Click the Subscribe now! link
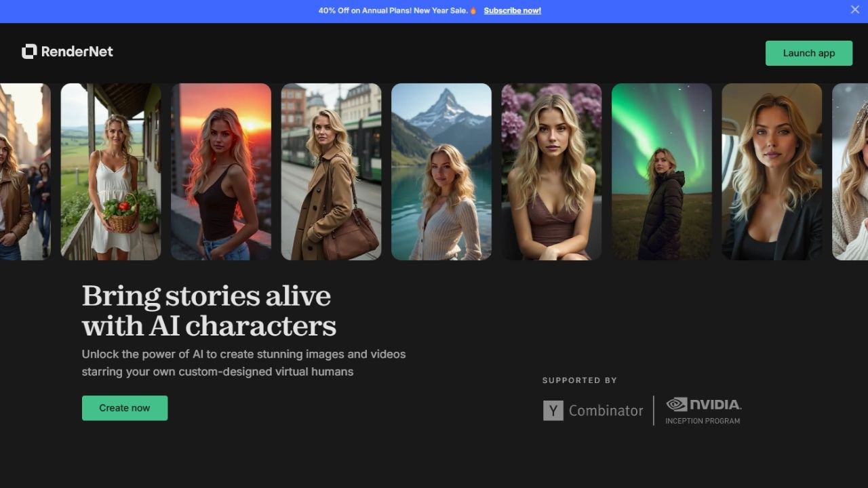This screenshot has width=868, height=488. click(x=512, y=11)
